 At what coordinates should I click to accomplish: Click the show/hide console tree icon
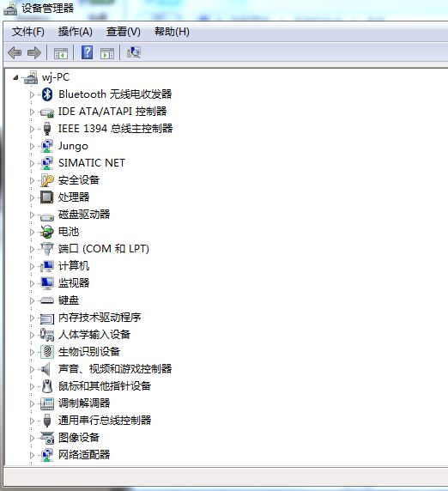click(61, 53)
